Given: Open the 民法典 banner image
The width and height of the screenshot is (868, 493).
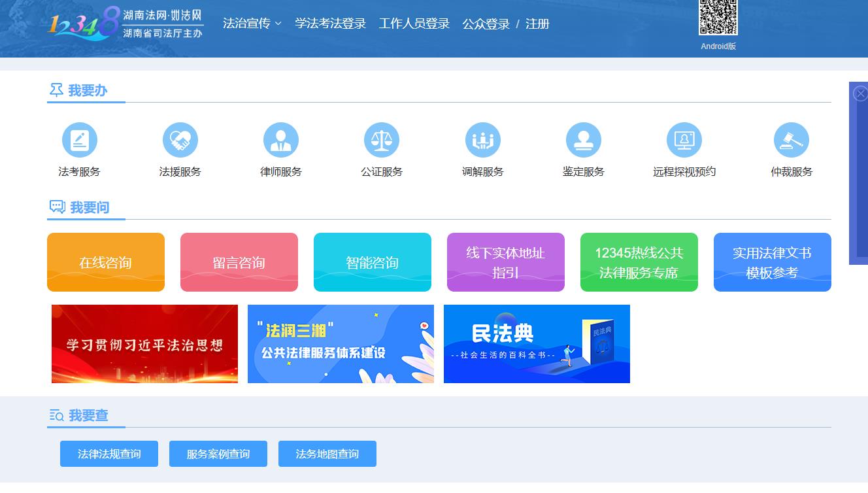Looking at the screenshot, I should coord(537,344).
